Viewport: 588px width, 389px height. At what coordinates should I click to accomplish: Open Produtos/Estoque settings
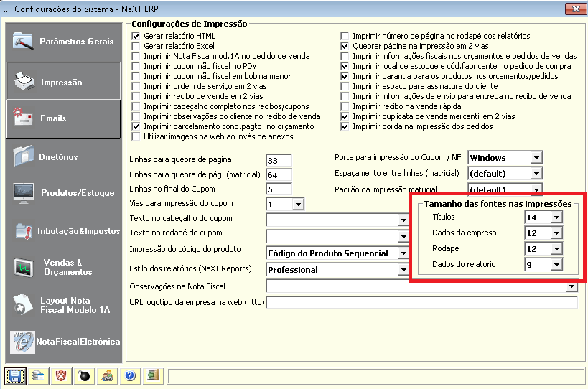coord(64,193)
